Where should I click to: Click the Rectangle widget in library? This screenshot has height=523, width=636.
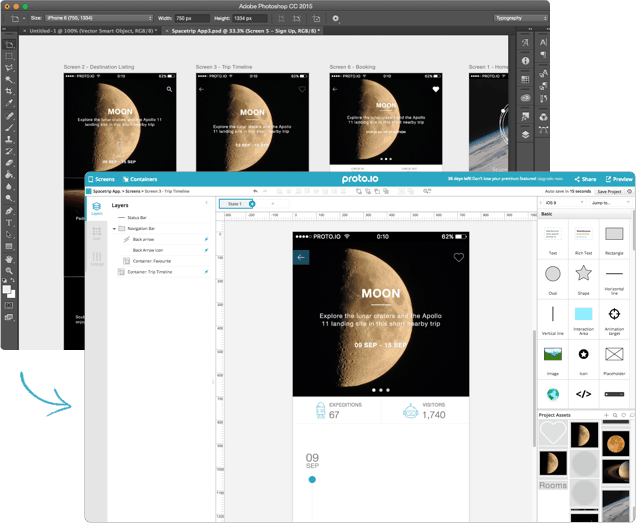tap(614, 239)
